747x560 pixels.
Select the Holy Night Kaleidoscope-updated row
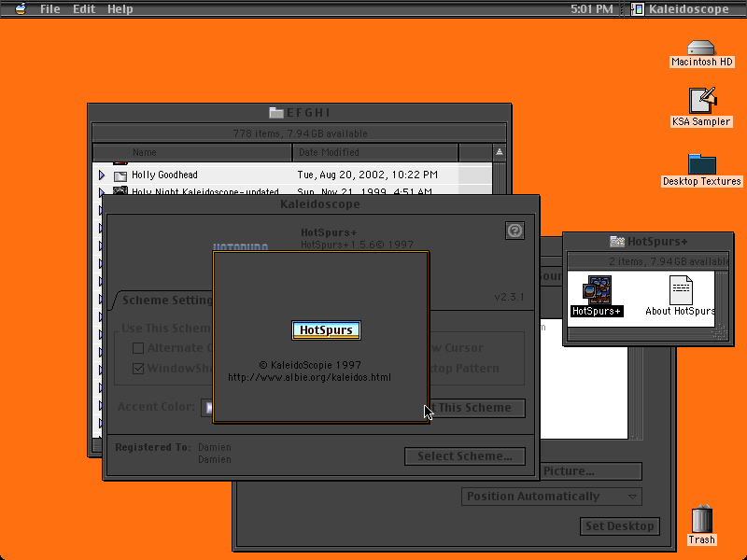[292, 191]
